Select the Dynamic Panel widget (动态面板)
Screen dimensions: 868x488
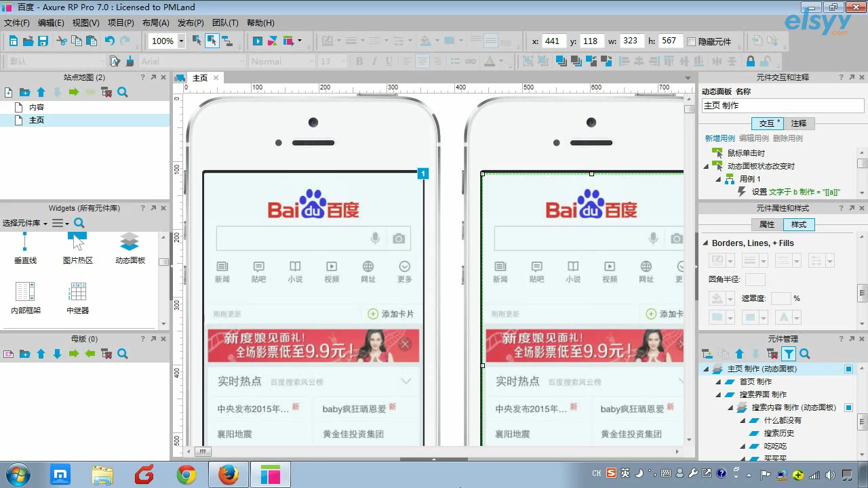[130, 248]
